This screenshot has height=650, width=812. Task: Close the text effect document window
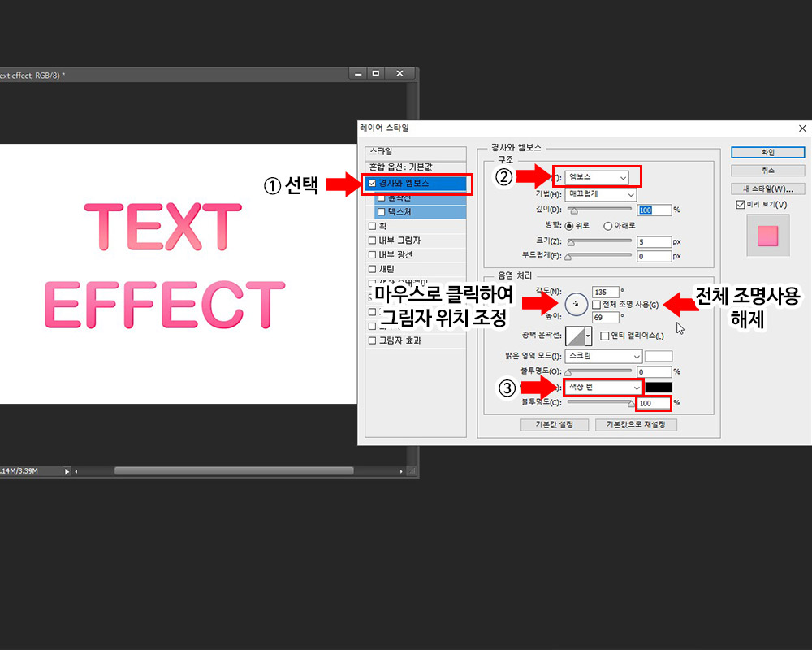point(400,73)
